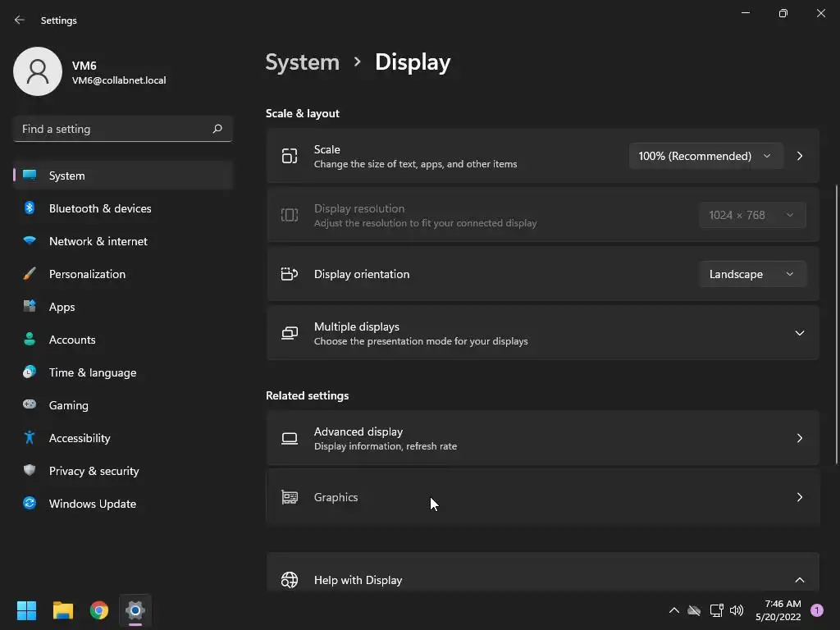The image size is (840, 630).
Task: Open the Scale 100% (Recommended) dropdown
Action: pyautogui.click(x=705, y=156)
